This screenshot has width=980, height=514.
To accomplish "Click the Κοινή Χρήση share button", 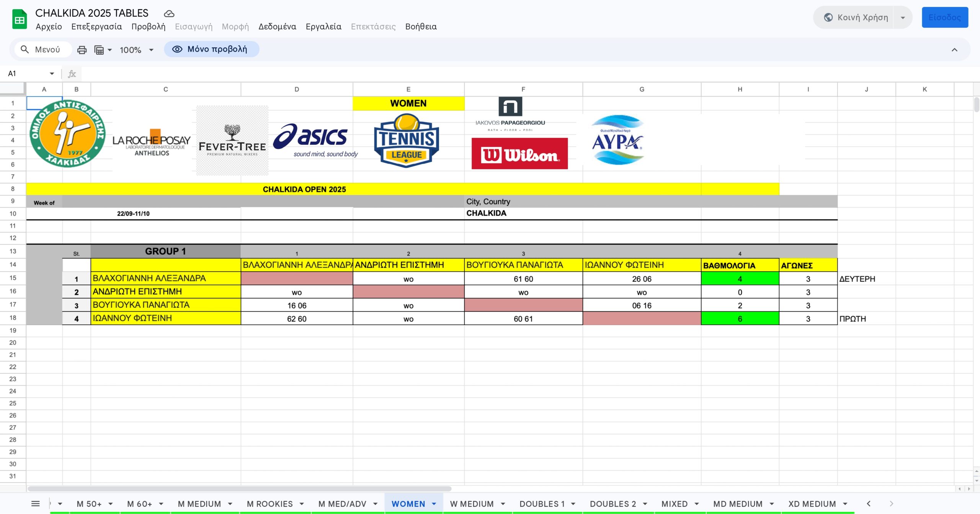I will pyautogui.click(x=856, y=18).
